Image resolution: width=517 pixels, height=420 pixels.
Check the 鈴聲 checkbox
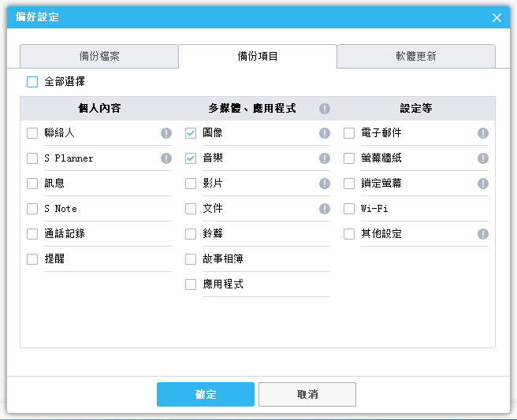click(191, 234)
